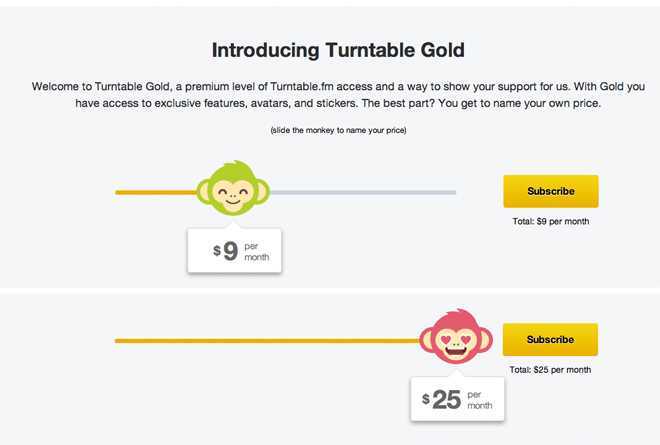660x445 pixels.
Task: Click the 'Total: $9 per month' text
Action: [551, 221]
